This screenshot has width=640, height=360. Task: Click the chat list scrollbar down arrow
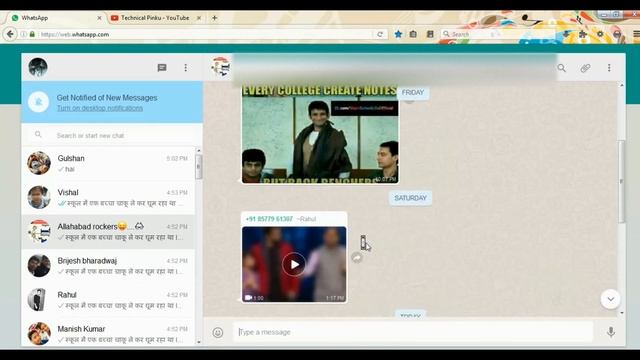[x=199, y=342]
